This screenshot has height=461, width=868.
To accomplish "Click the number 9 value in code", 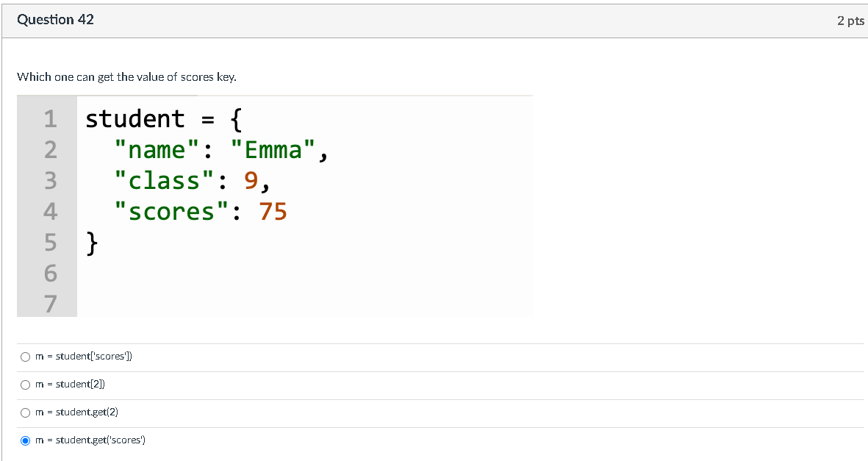I will 251,181.
